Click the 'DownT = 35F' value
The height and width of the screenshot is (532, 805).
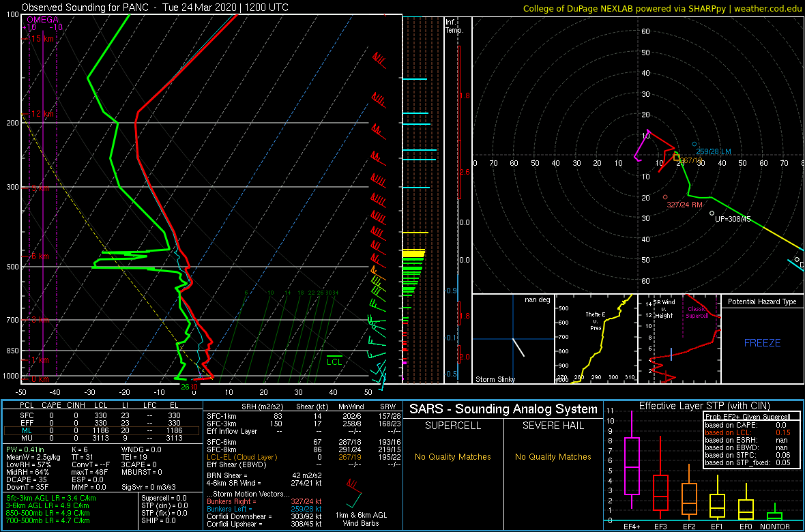[x=27, y=488]
